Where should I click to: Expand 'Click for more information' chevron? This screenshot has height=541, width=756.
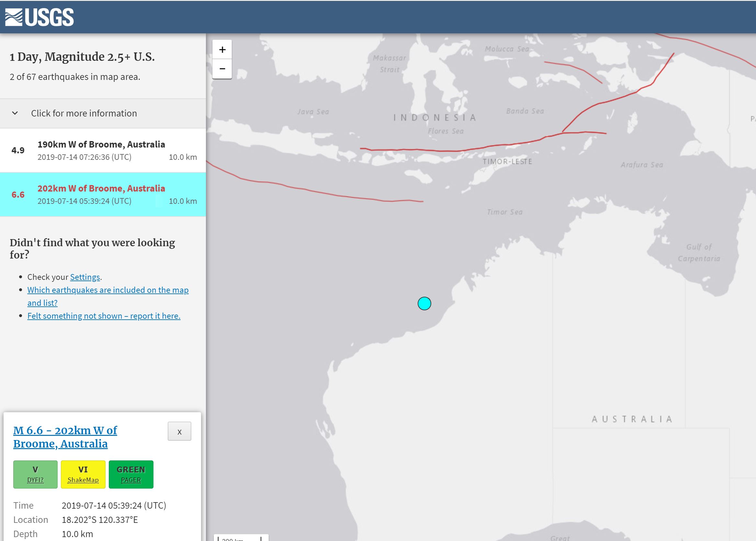click(x=15, y=113)
